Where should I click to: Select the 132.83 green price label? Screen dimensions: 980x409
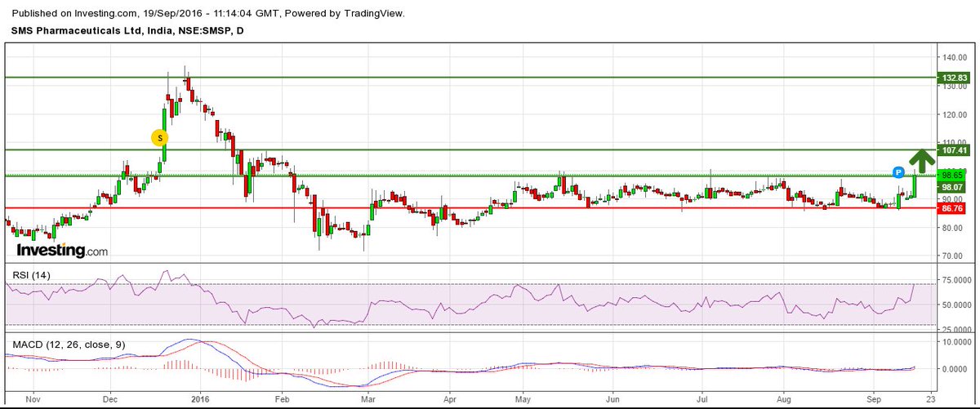tap(954, 78)
